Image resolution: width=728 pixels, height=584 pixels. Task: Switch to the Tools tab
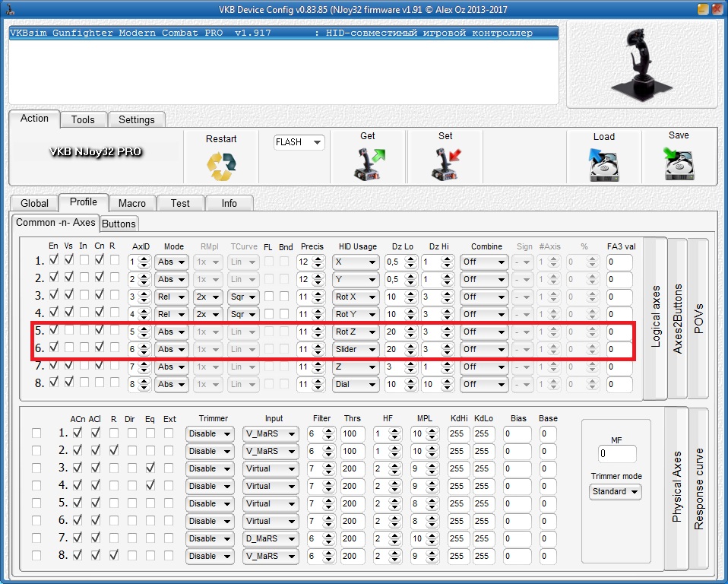coord(83,119)
